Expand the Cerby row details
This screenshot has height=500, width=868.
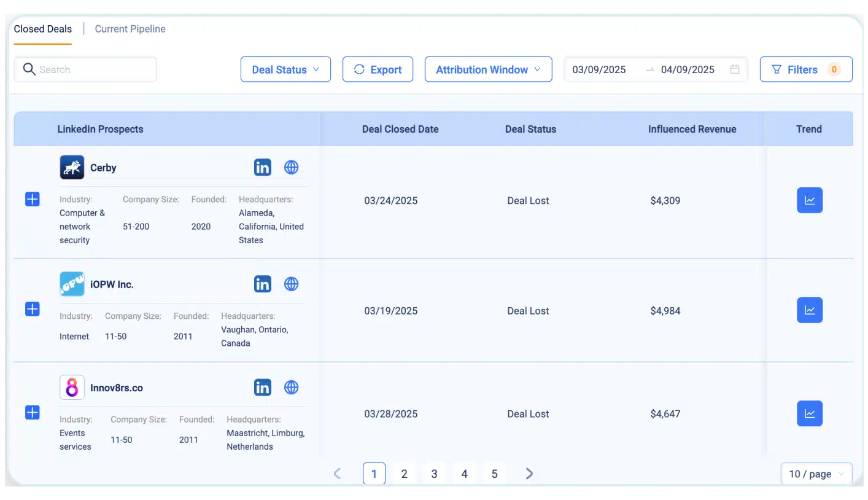tap(33, 199)
